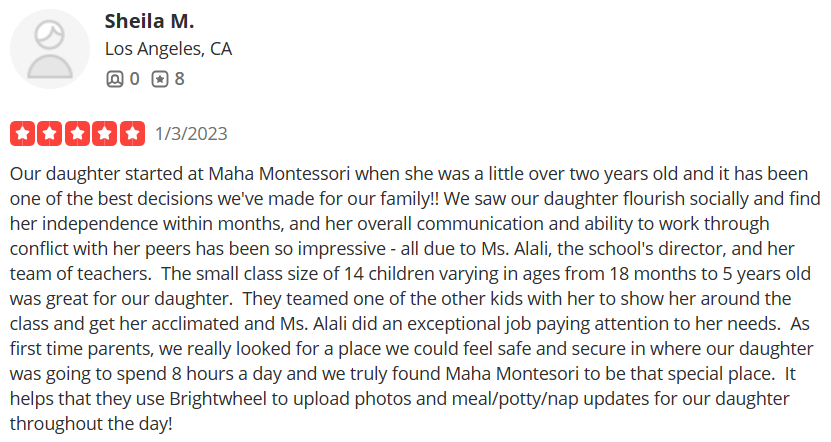Click the words "Maha Montessori" in the first line
The image size is (831, 442).
[x=271, y=171]
